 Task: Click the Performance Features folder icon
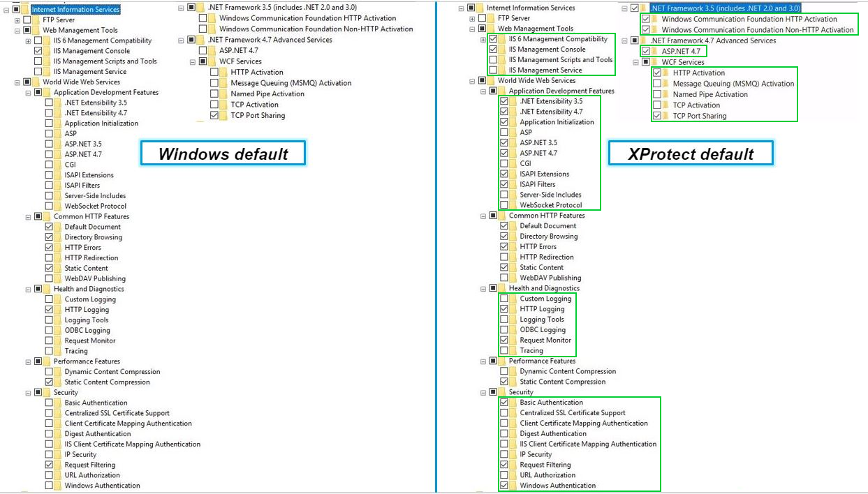coord(45,361)
